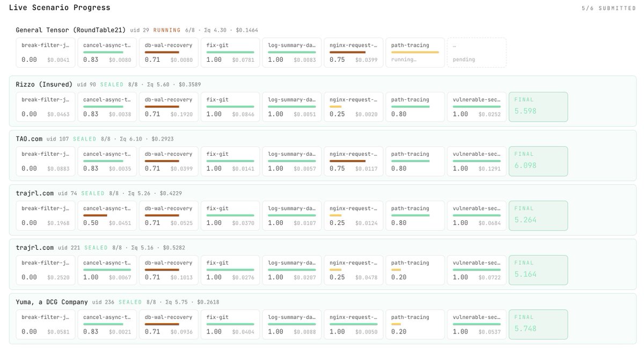The height and width of the screenshot is (348, 644).
Task: Select the Yuma, a DCG Company name
Action: tap(52, 302)
